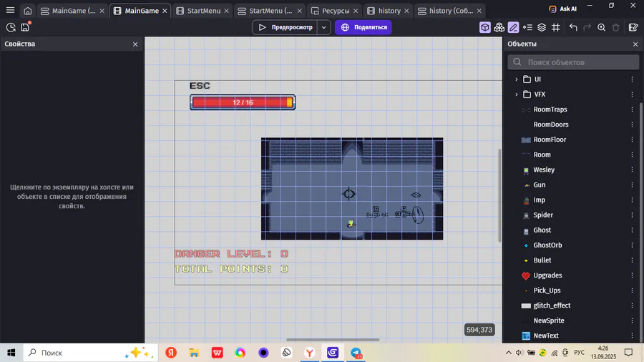The image size is (644, 362).
Task: Expand the UI folder
Action: pos(517,79)
